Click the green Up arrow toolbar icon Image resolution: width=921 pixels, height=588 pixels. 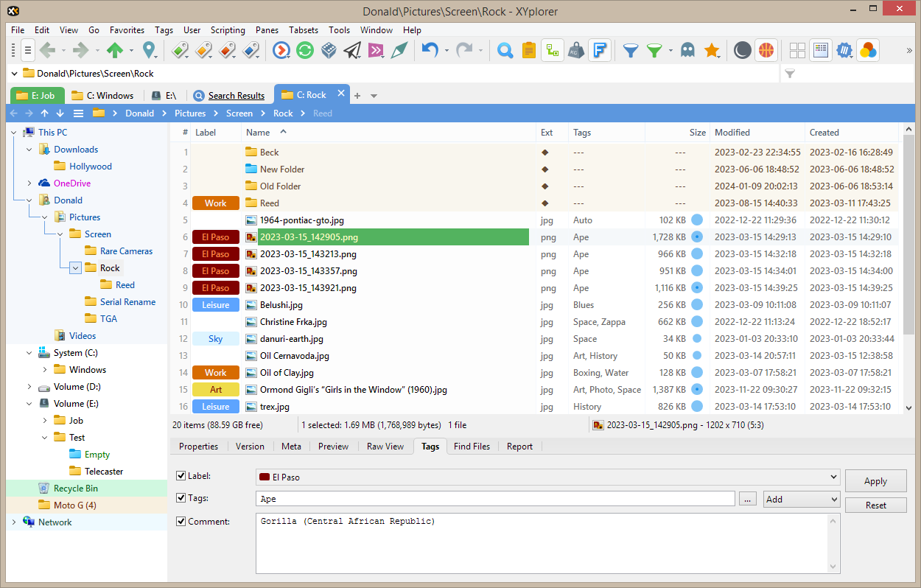point(114,50)
